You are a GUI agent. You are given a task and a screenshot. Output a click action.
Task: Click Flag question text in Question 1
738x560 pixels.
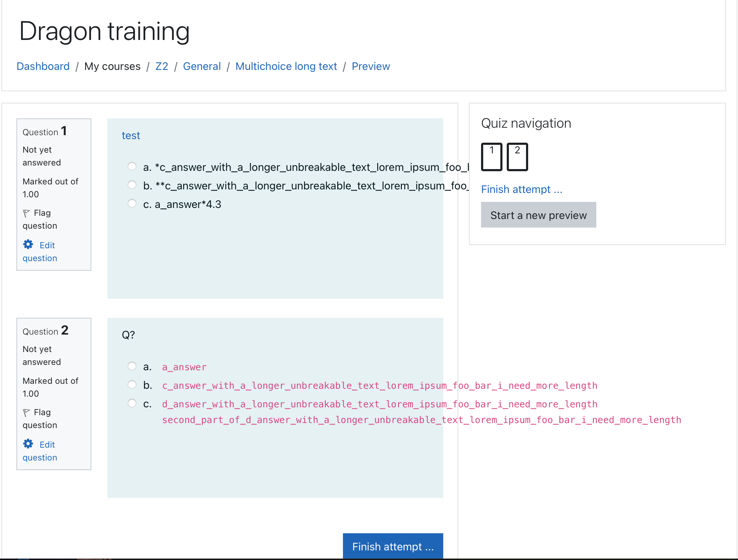coord(40,219)
